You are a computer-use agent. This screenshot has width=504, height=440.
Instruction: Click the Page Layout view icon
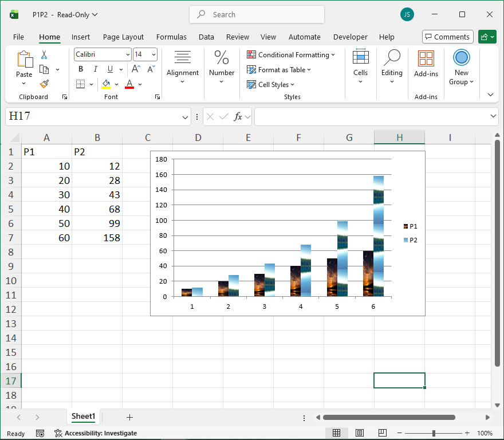point(359,433)
